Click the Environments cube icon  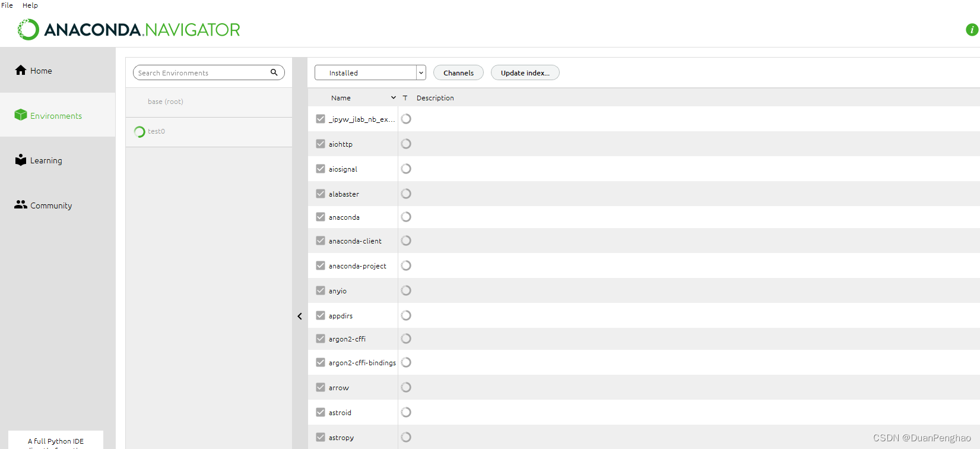21,115
